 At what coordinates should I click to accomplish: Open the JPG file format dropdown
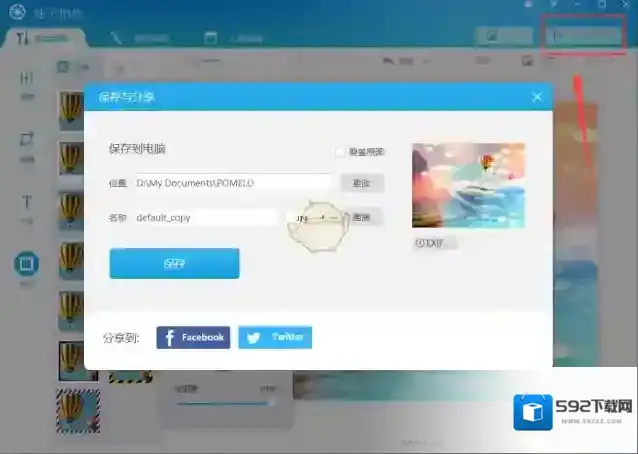[x=311, y=217]
